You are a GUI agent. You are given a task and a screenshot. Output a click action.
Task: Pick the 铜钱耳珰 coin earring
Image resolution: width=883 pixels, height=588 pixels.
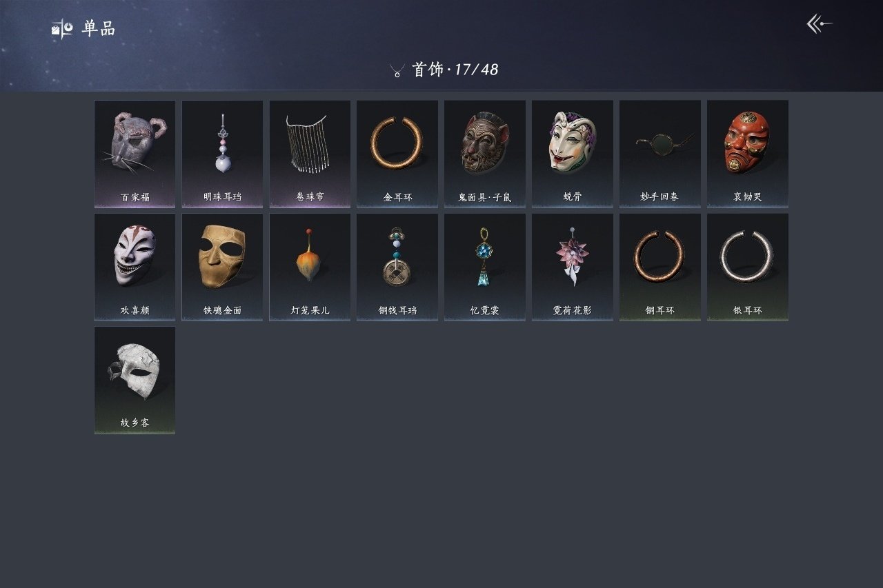[397, 267]
